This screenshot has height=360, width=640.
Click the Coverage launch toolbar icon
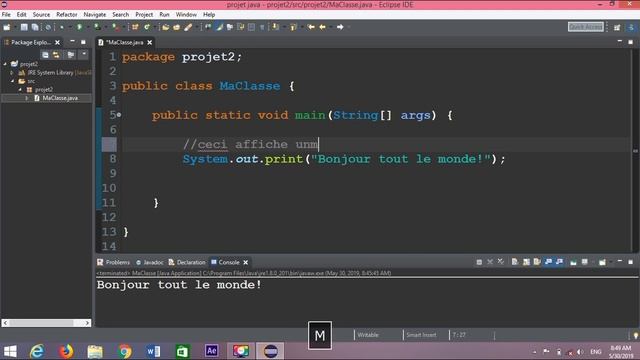coord(97,27)
